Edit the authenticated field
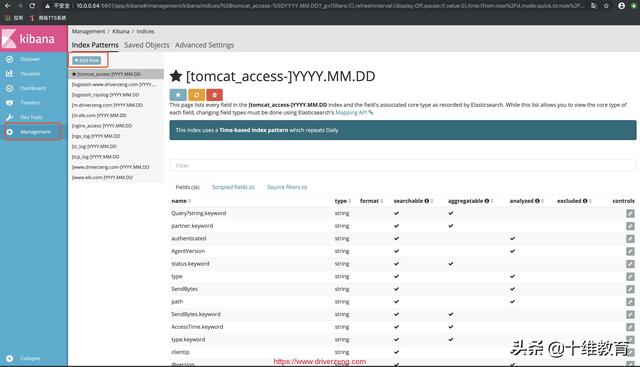 click(630, 239)
